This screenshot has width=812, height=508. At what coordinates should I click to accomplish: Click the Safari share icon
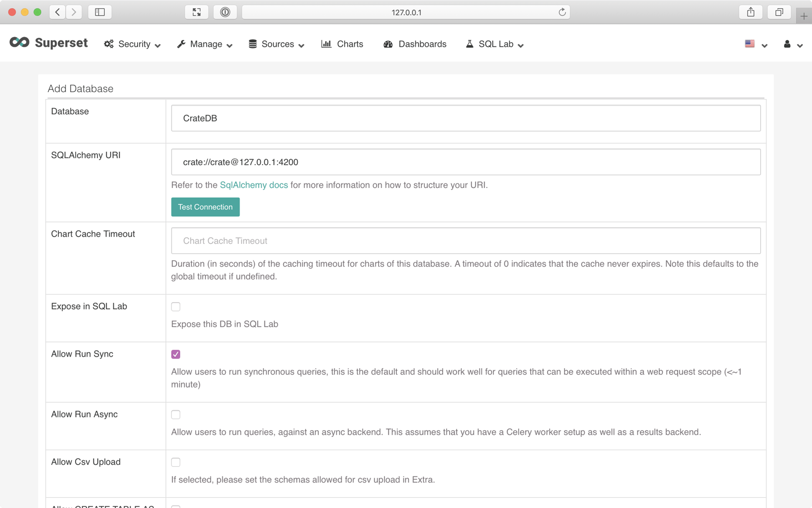pyautogui.click(x=751, y=12)
